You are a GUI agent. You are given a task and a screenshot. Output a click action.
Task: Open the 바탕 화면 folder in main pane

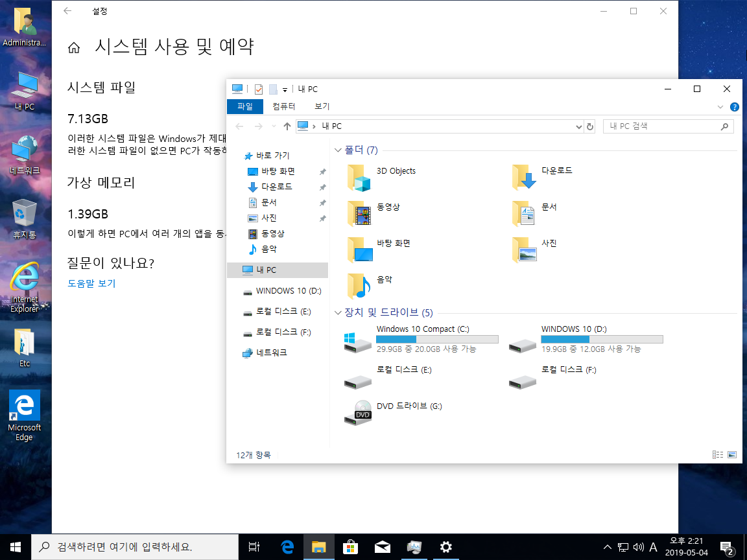pyautogui.click(x=379, y=250)
